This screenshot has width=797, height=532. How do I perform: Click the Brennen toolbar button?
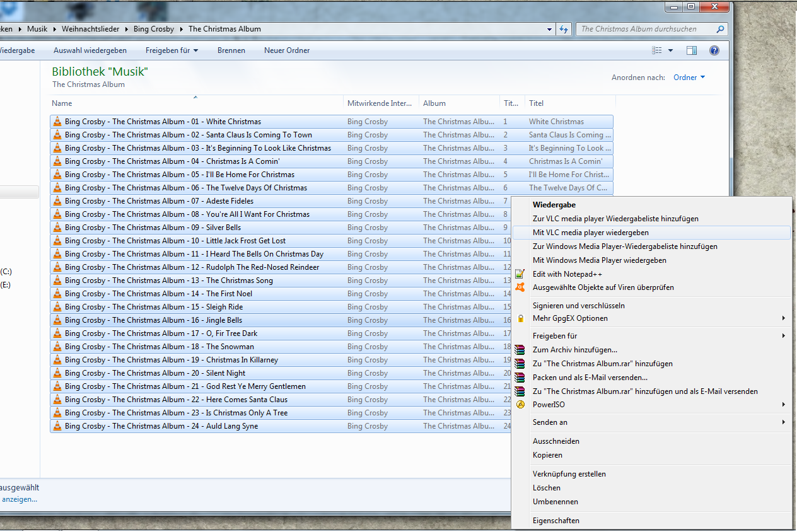tap(231, 50)
